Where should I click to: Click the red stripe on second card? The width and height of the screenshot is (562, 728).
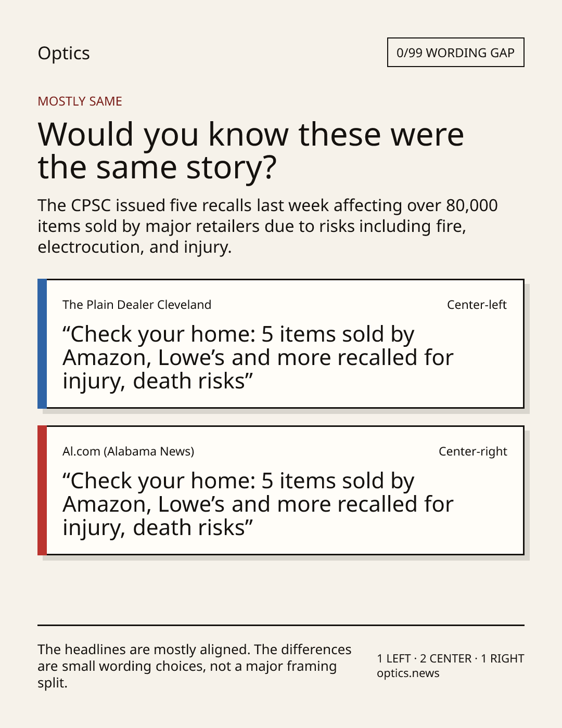pos(42,490)
